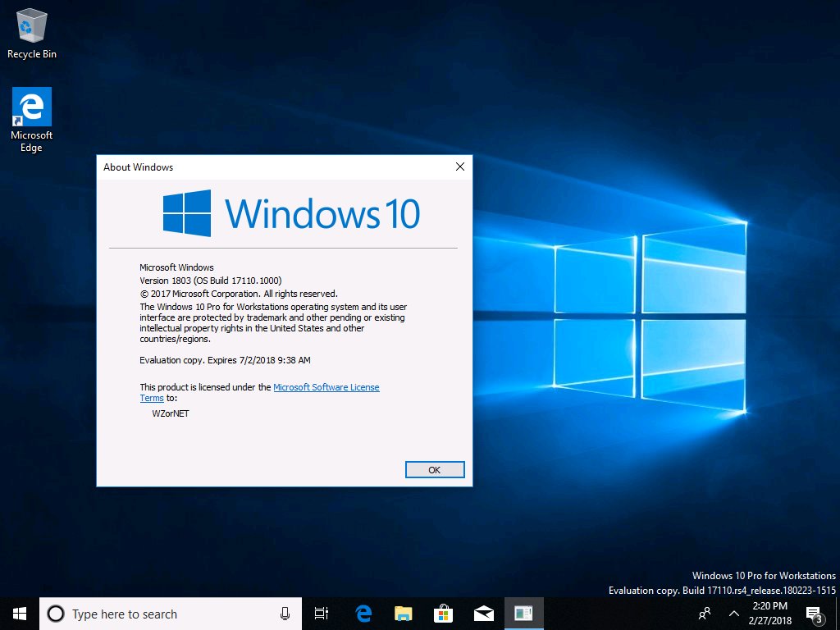Click the Version 1803 build text

pos(211,281)
